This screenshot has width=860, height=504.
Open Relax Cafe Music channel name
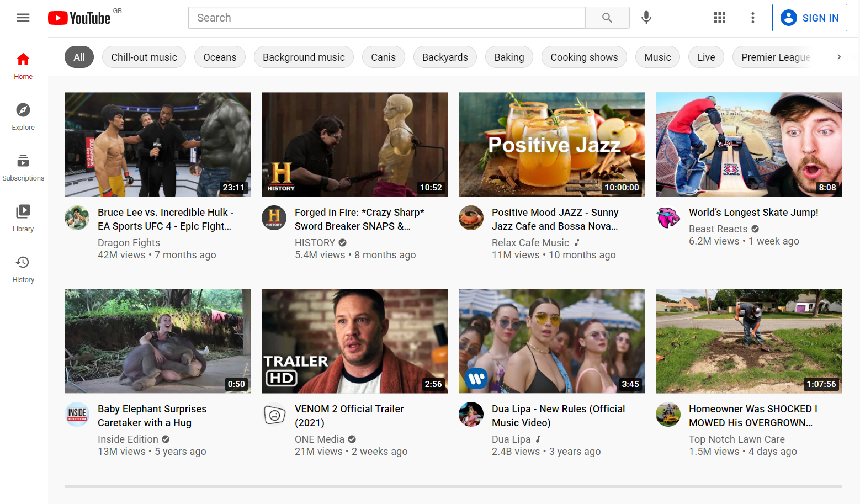coord(530,242)
